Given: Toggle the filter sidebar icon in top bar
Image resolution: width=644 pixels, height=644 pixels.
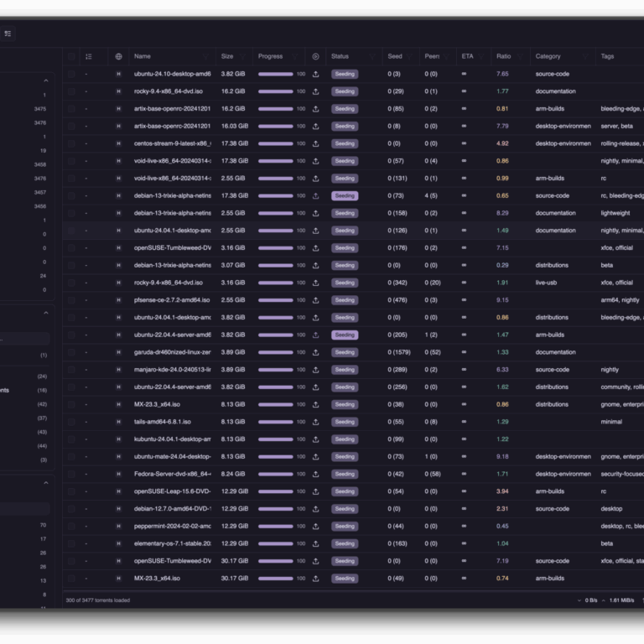Looking at the screenshot, I should coord(8,34).
